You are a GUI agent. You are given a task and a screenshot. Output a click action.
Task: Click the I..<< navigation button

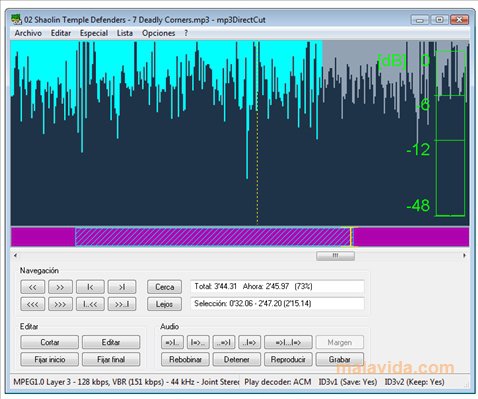tap(90, 304)
